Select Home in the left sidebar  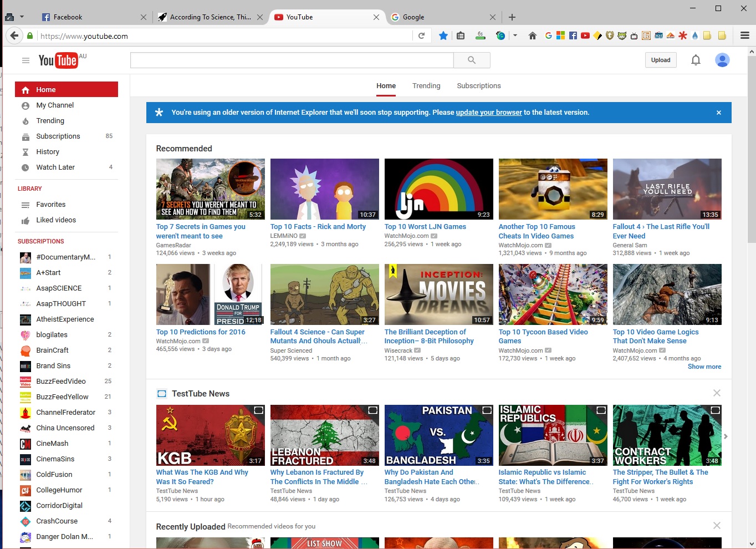[67, 90]
